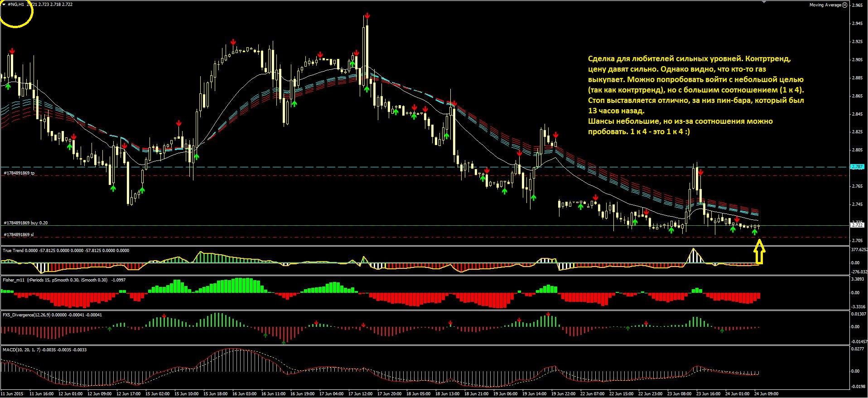Select the note line starting "пробовать. 1 к 4"
868x398 pixels.
pyautogui.click(x=639, y=131)
